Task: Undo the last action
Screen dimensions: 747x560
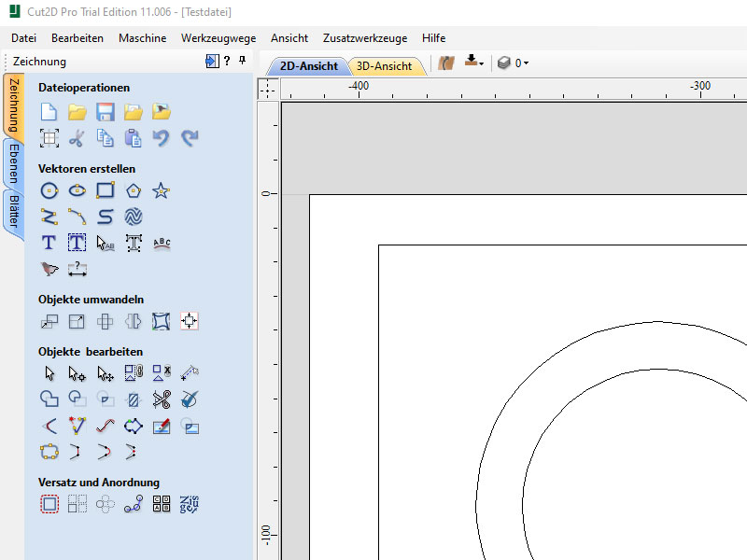Action: tap(161, 138)
